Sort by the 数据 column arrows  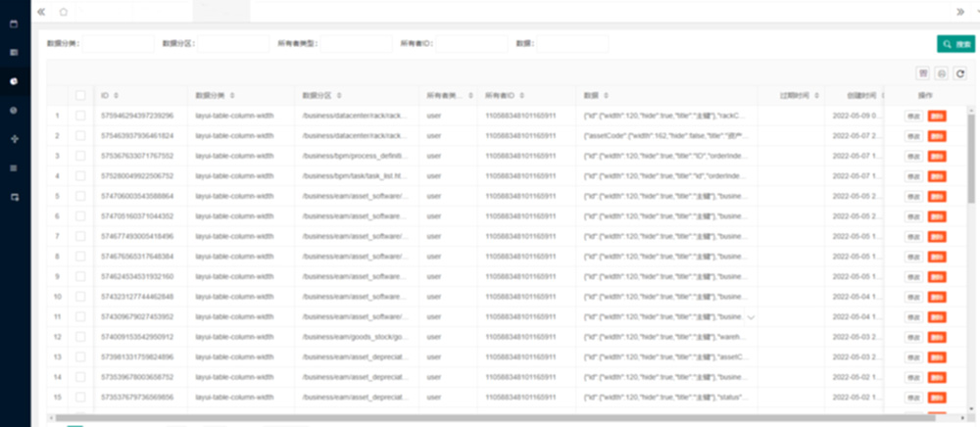pos(607,96)
